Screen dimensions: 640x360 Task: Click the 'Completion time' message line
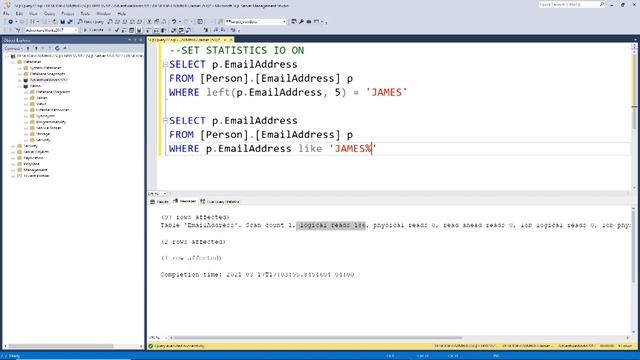(x=257, y=275)
